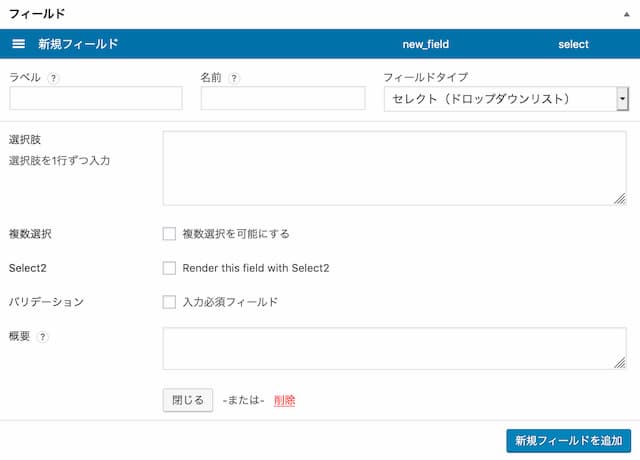
Task: Focus the ラベル input field
Action: (96, 98)
